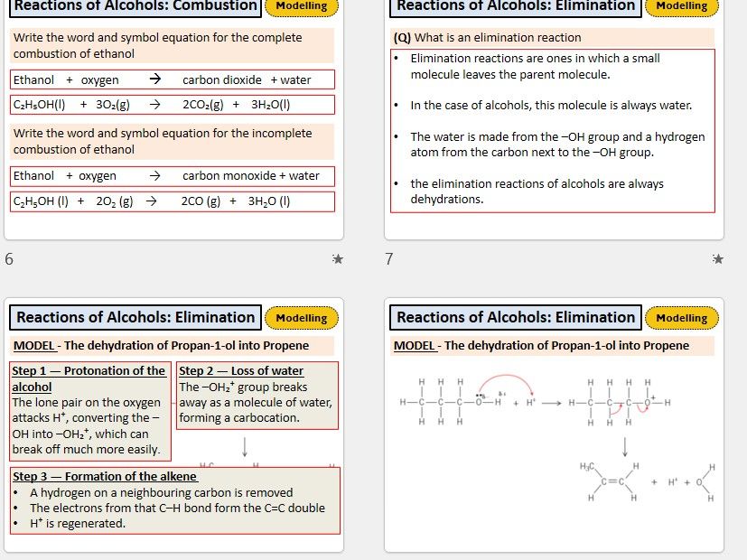Click the '3O₂(g) → 2CO₂(g)' symbol equation
747x560 pixels.
pyautogui.click(x=172, y=105)
